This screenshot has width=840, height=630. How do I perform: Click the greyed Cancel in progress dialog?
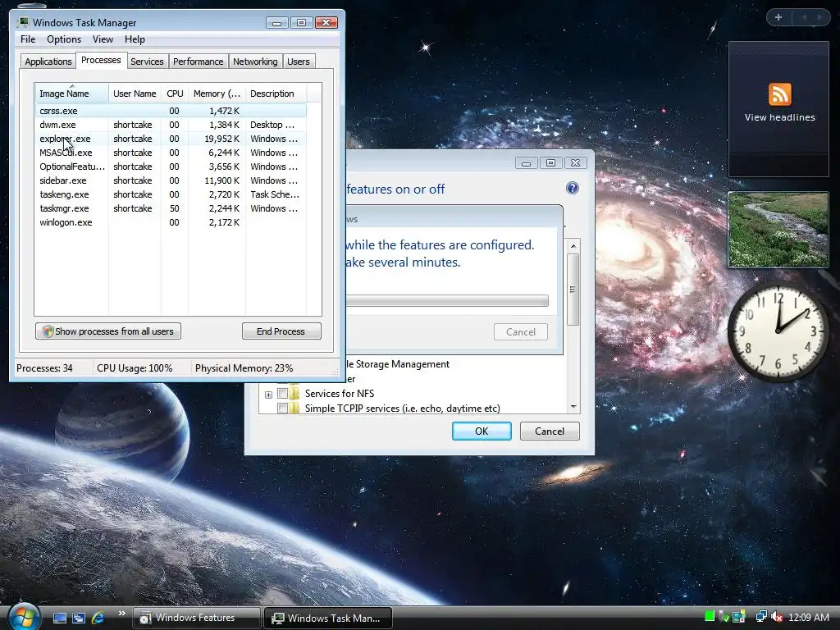[x=521, y=332]
